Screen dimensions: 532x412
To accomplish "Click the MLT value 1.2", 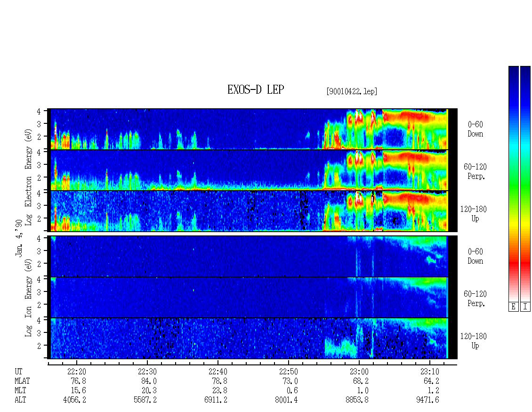I will (x=433, y=391).
